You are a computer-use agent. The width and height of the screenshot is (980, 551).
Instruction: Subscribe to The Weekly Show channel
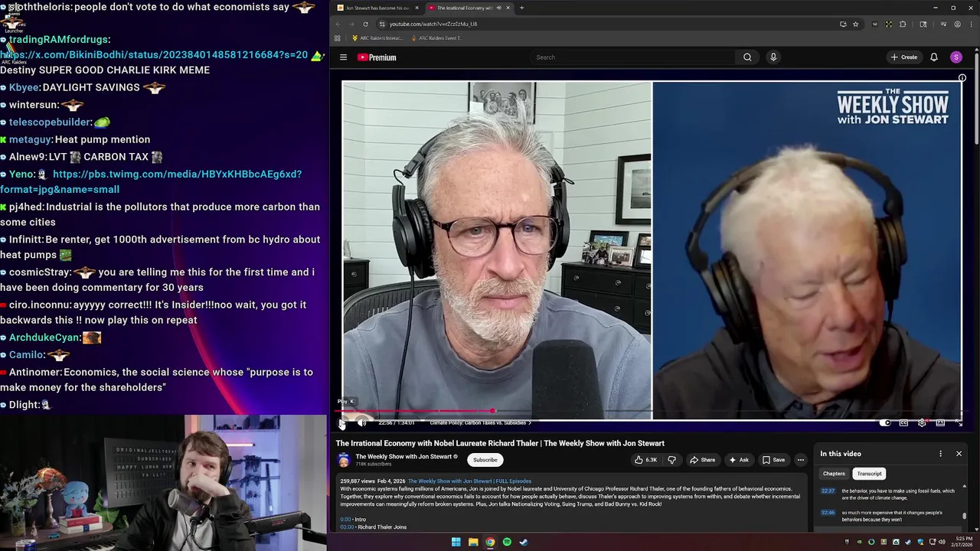(485, 460)
